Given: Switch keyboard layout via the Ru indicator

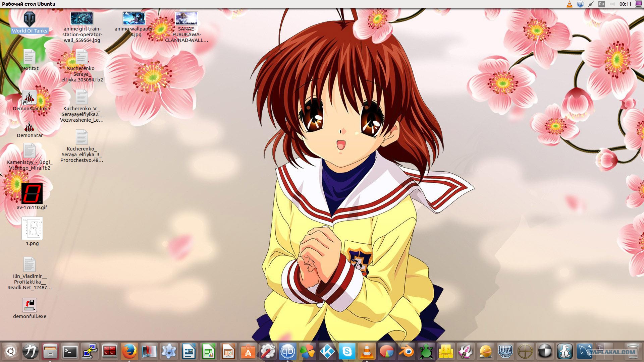Looking at the screenshot, I should (x=601, y=4).
